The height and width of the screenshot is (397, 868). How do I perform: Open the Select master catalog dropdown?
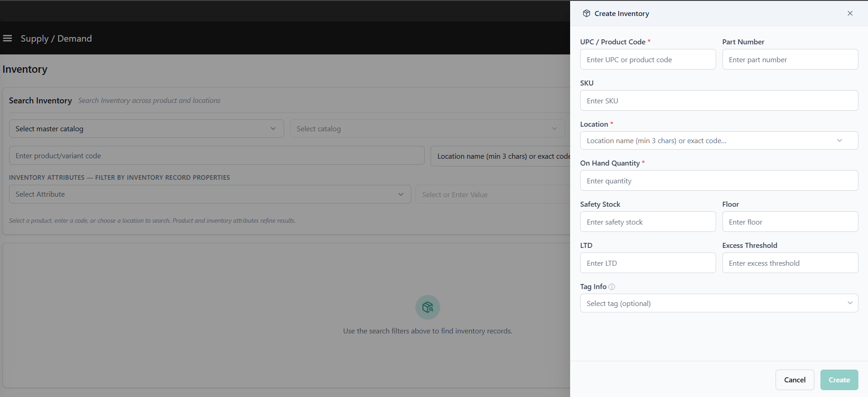pyautogui.click(x=146, y=129)
